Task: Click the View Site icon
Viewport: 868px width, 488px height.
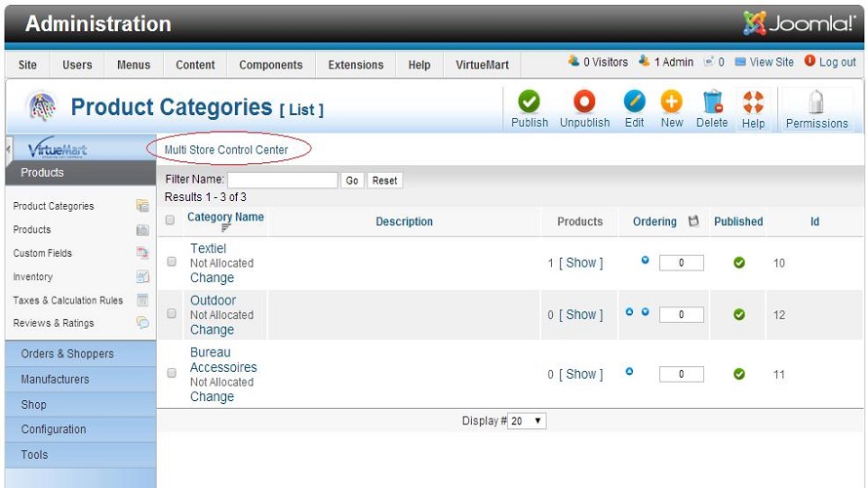Action: 740,62
